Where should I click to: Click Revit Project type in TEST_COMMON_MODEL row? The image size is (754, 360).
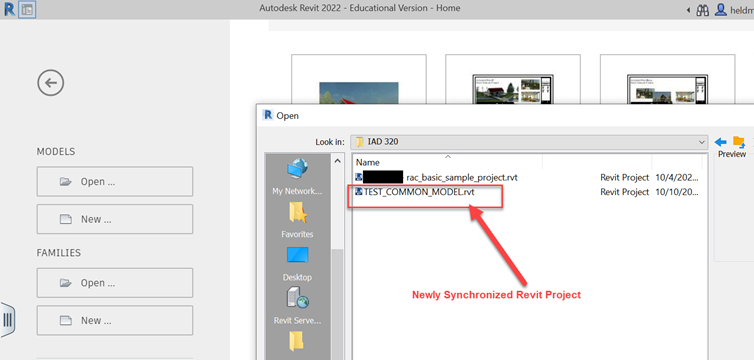(625, 192)
